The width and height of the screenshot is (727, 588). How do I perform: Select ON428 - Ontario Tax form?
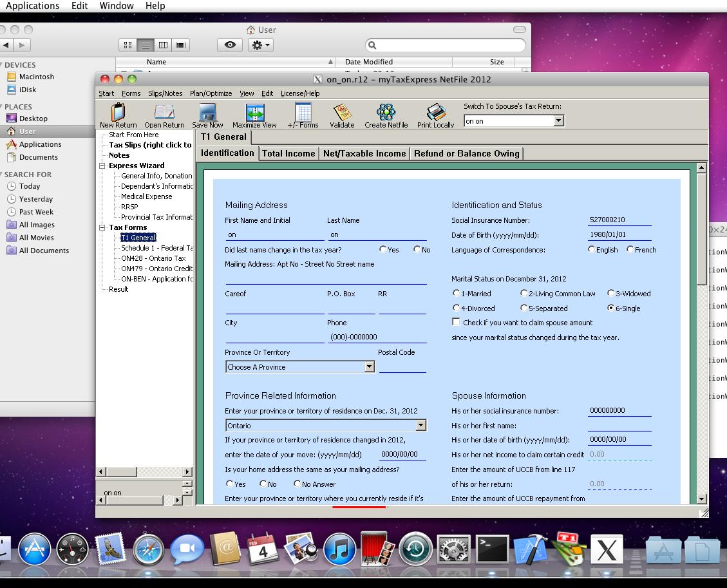point(153,258)
